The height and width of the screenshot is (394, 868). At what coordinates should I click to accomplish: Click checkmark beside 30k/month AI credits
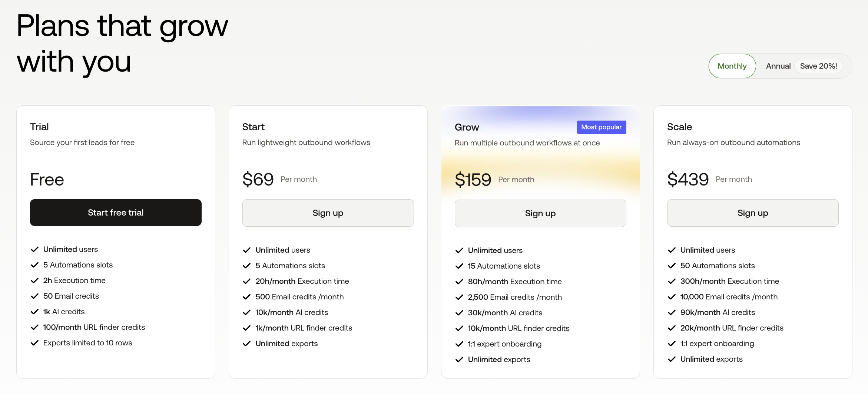(x=459, y=313)
